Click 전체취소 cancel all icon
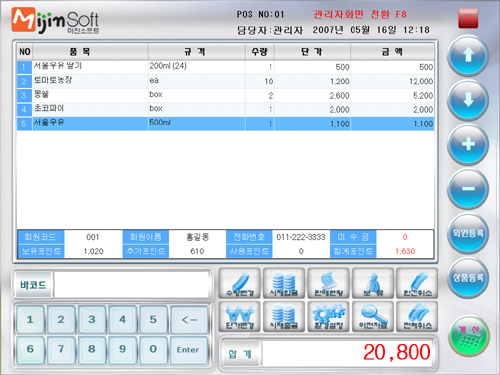The height and width of the screenshot is (375, 500). tap(417, 317)
